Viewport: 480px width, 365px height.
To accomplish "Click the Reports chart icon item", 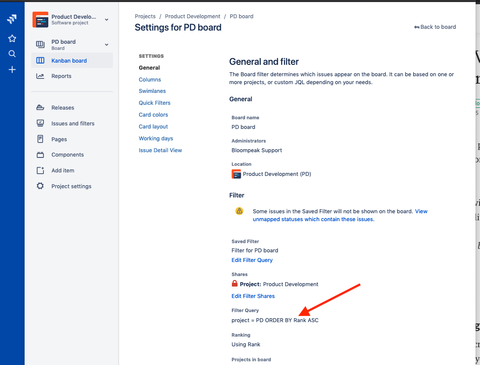I will click(54, 76).
